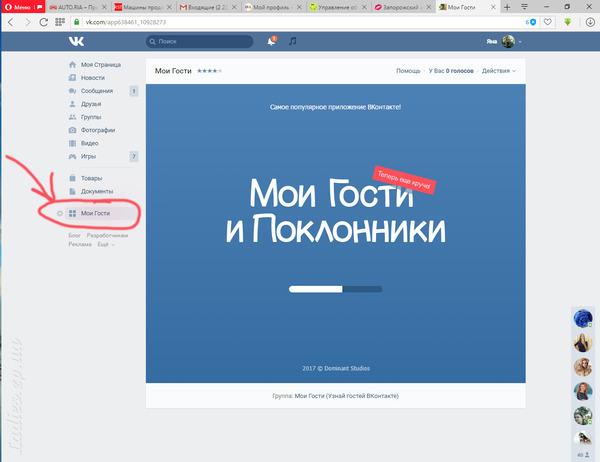This screenshot has height=462, width=600.
Task: Click the online friends count 40
Action: 583,455
